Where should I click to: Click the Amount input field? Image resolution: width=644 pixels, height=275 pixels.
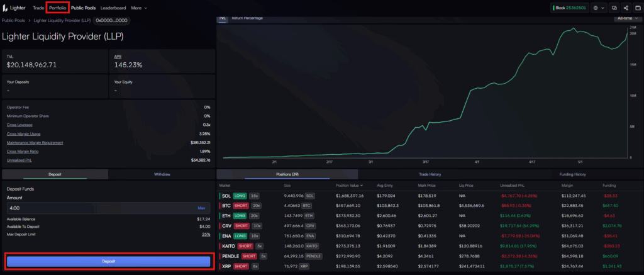tap(108, 208)
